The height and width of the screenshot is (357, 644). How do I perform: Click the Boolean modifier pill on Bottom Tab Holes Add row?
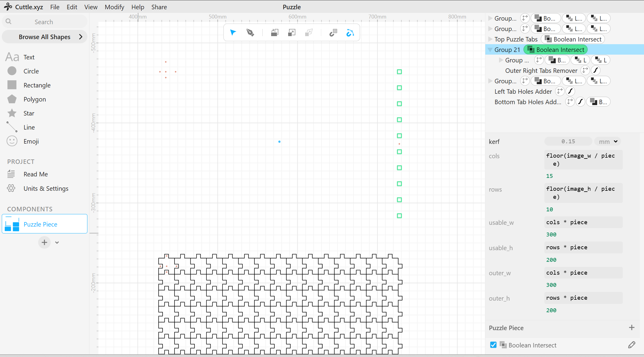(x=598, y=102)
